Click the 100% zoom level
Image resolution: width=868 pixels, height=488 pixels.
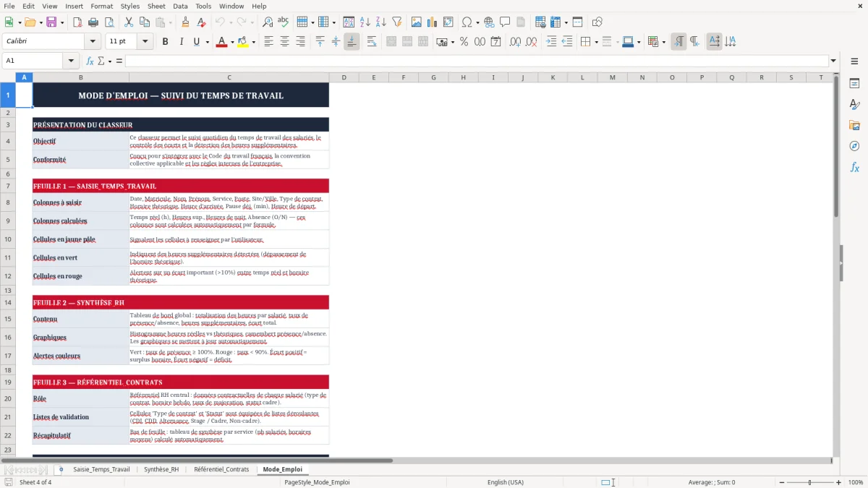pyautogui.click(x=856, y=482)
